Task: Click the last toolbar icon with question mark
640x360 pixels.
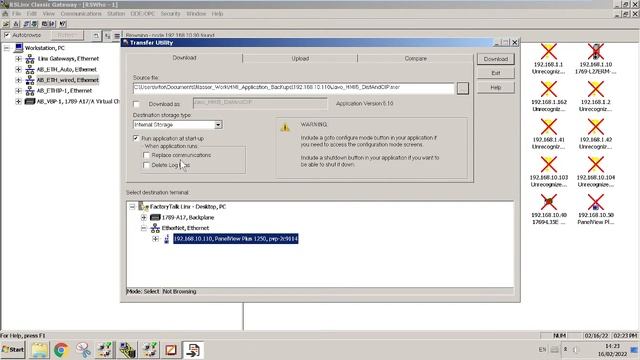Action: (62, 24)
